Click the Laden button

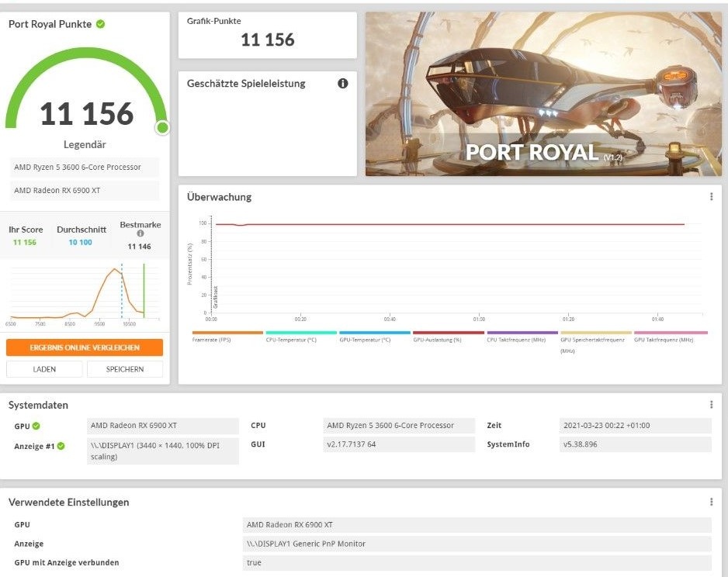click(44, 369)
